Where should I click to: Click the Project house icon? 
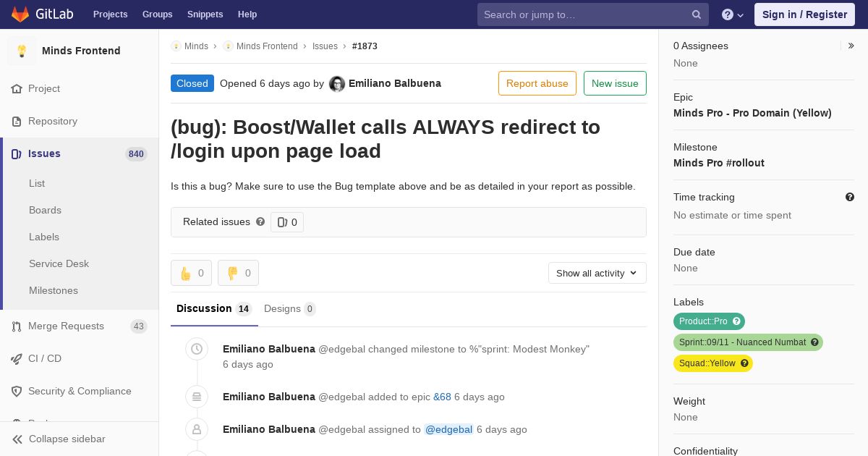coord(17,88)
